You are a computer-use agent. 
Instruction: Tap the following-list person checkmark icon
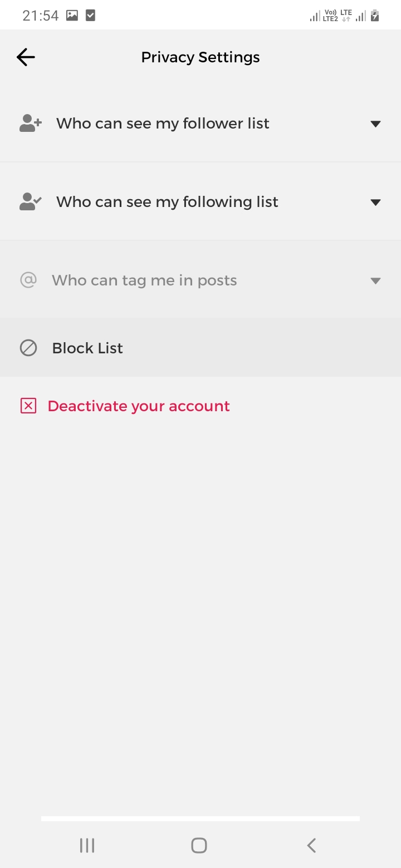click(x=31, y=202)
